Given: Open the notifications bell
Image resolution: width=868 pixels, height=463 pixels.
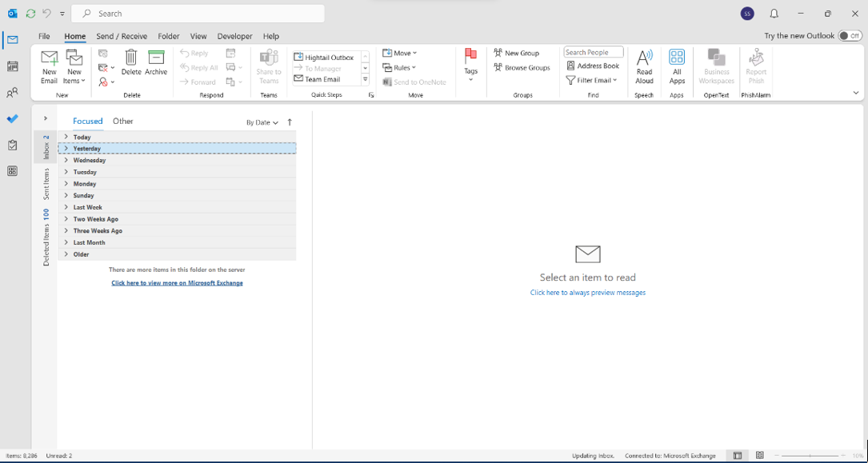Looking at the screenshot, I should [x=774, y=14].
